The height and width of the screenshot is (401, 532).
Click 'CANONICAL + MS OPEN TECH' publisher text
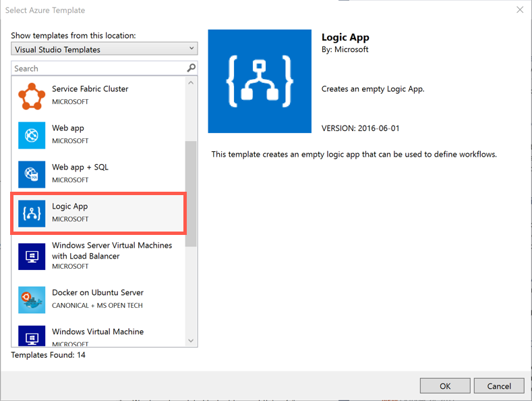(97, 306)
